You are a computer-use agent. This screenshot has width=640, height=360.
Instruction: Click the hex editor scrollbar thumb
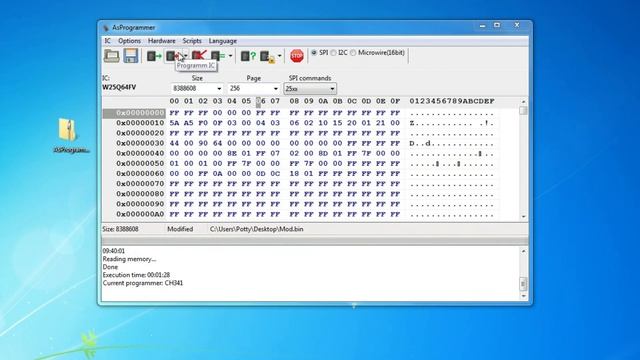[523, 111]
